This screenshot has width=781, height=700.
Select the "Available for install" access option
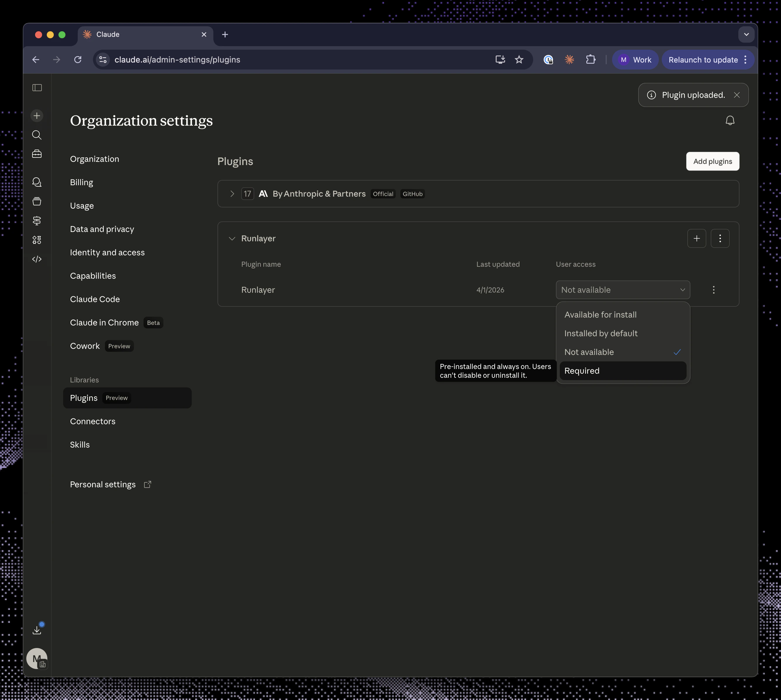(x=601, y=314)
